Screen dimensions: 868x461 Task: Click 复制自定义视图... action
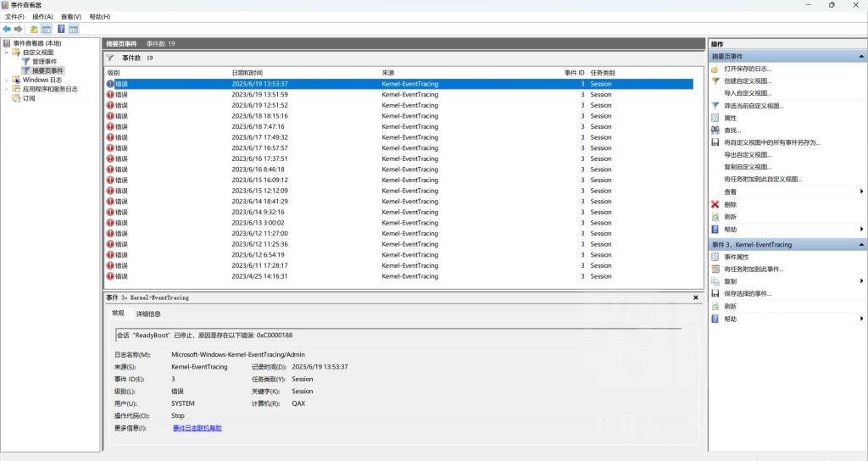tap(748, 167)
